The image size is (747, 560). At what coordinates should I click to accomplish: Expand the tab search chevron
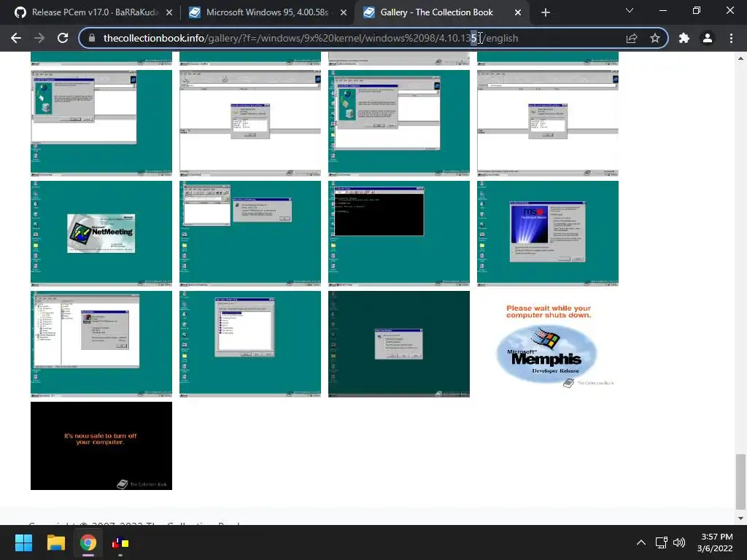(630, 10)
